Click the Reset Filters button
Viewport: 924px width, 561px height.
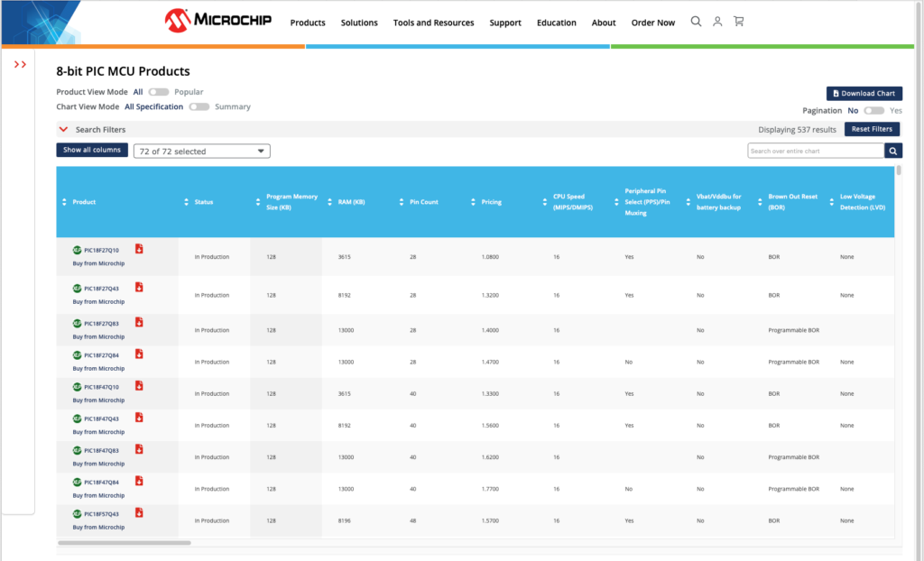tap(872, 129)
